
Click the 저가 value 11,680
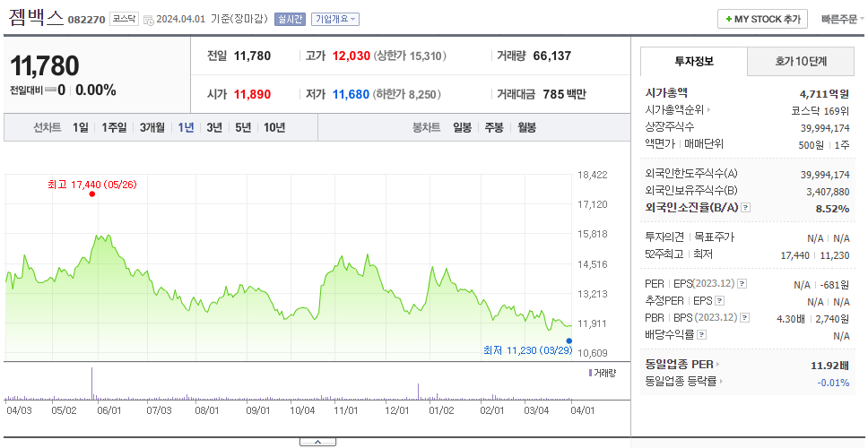click(x=351, y=95)
